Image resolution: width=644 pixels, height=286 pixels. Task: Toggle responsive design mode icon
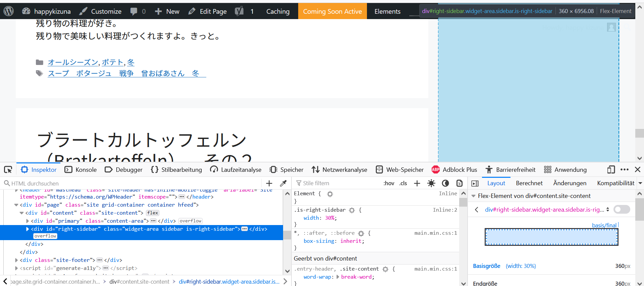pyautogui.click(x=611, y=169)
